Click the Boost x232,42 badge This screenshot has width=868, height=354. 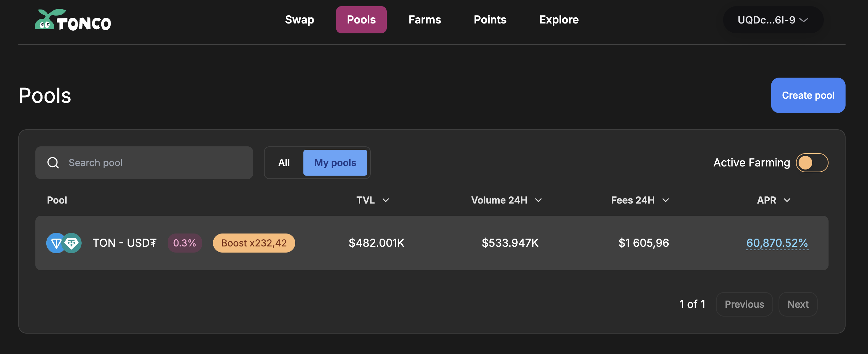click(254, 243)
